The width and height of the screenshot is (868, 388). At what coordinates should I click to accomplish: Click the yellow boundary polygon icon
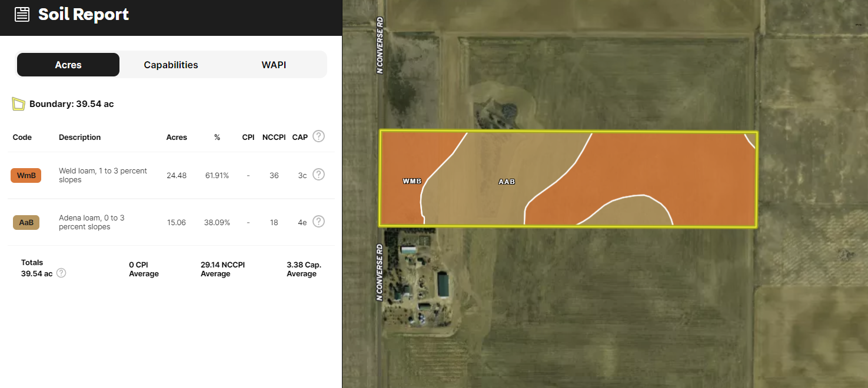pos(18,104)
